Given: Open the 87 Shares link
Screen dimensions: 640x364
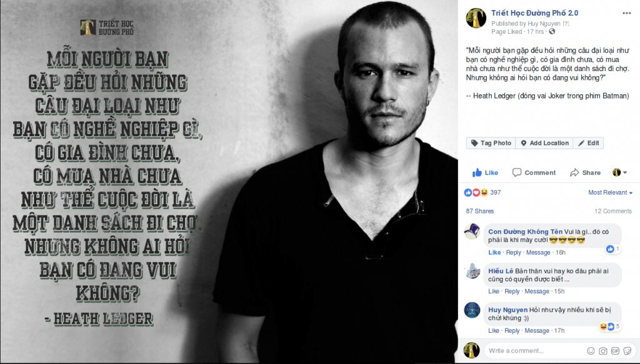Looking at the screenshot, I should click(x=480, y=211).
